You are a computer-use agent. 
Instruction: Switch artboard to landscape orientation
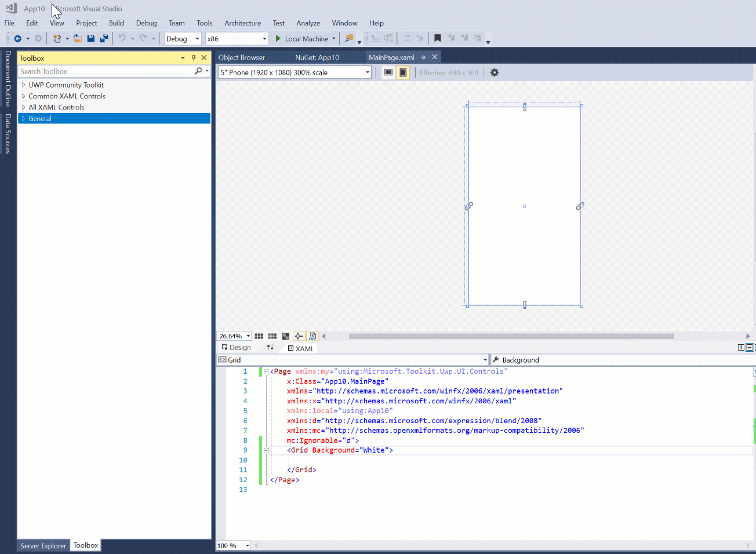388,72
